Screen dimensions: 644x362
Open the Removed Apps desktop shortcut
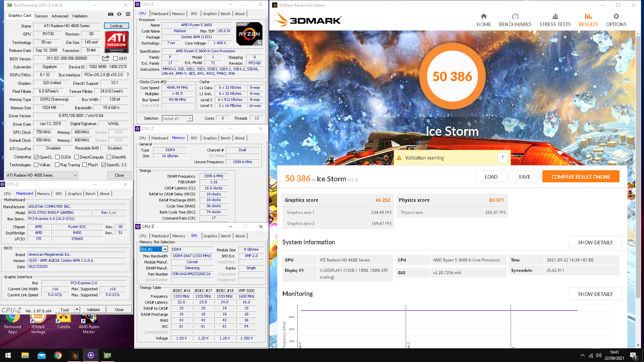tap(12, 324)
